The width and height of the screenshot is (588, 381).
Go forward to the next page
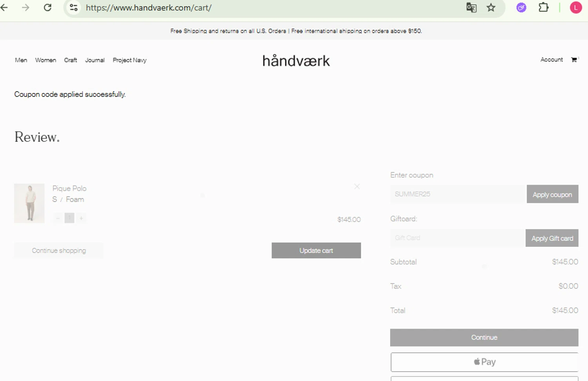(x=25, y=7)
